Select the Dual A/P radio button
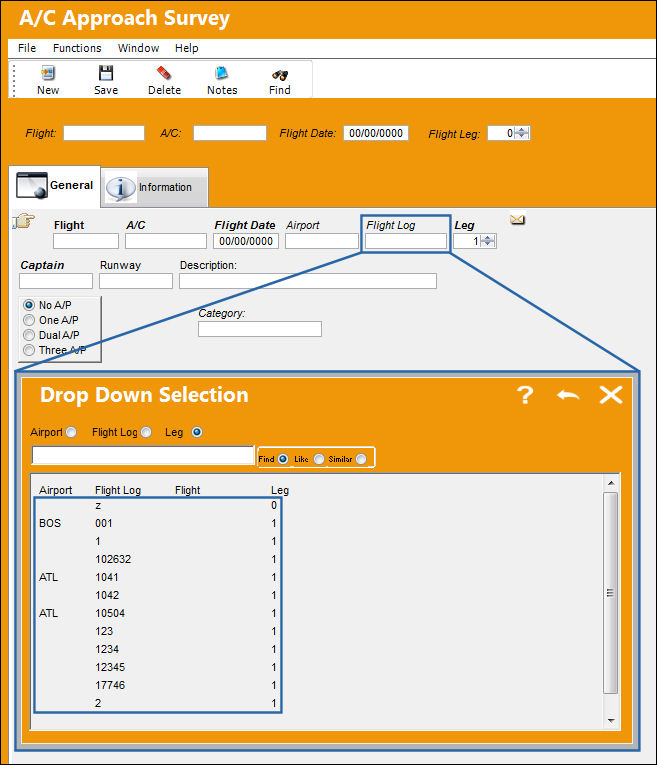 click(29, 335)
